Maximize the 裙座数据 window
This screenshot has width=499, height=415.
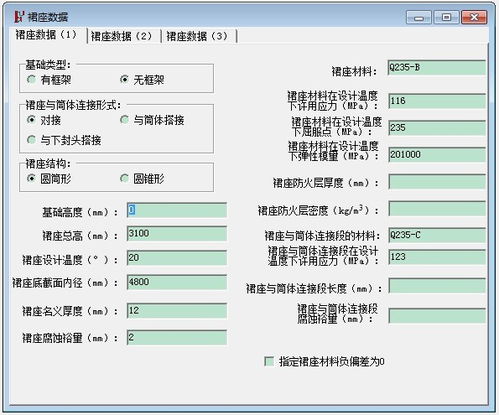[x=446, y=17]
